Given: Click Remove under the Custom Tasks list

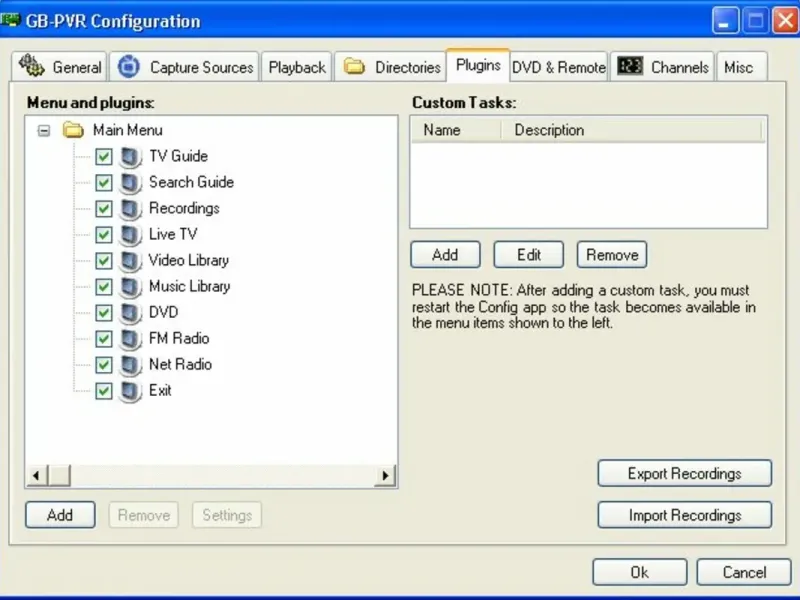Looking at the screenshot, I should 612,255.
